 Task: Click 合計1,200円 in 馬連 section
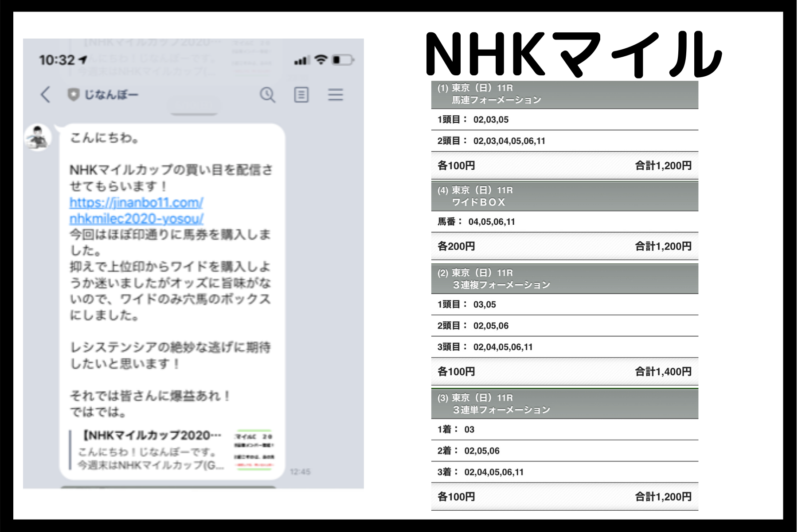(x=663, y=165)
